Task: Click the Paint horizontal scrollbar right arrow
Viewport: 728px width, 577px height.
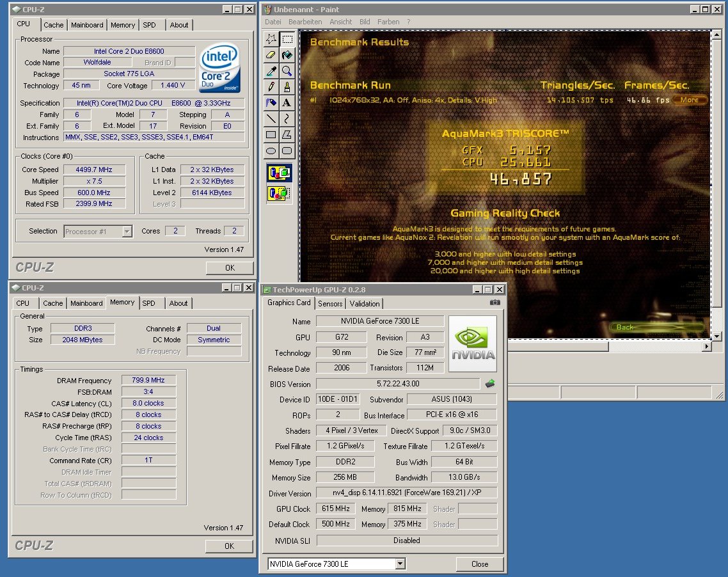Action: click(707, 346)
